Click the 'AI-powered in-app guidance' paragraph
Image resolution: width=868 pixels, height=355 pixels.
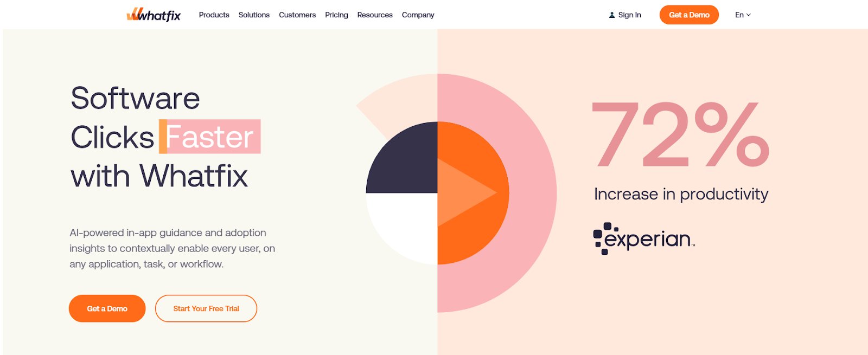coord(172,248)
